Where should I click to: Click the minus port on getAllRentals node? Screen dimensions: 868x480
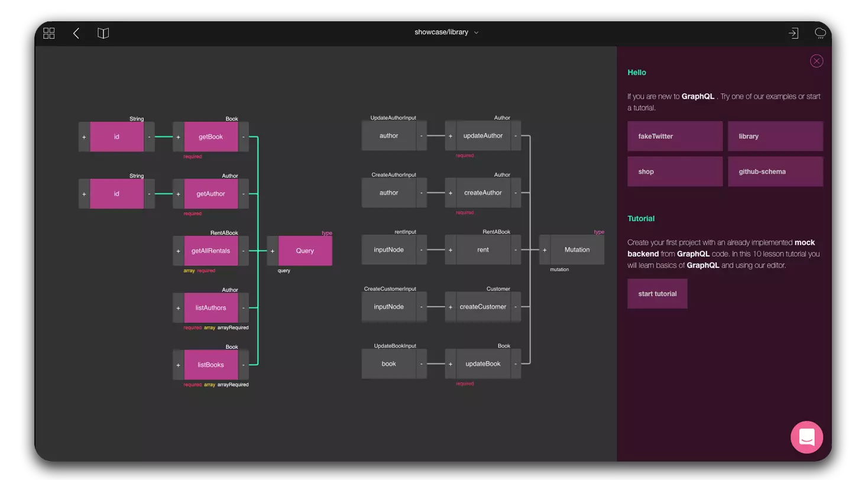pyautogui.click(x=244, y=251)
